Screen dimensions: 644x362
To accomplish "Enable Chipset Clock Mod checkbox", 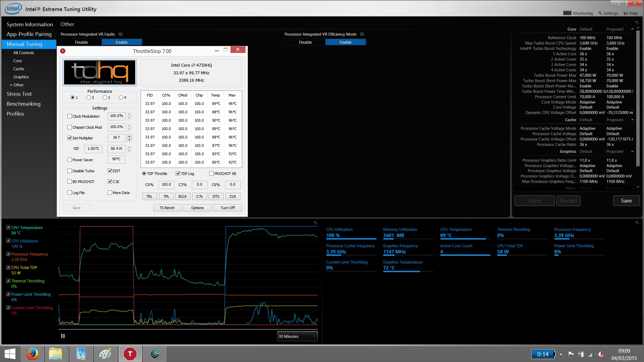I will tap(69, 127).
